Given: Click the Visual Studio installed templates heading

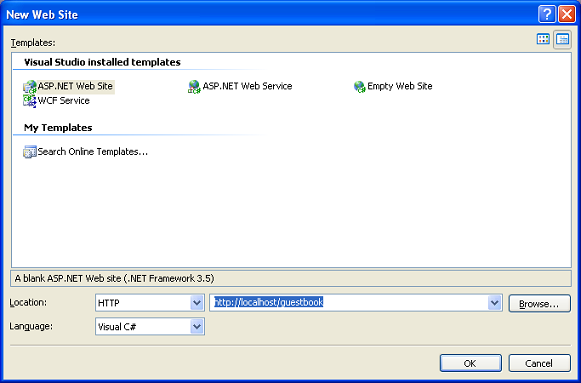Looking at the screenshot, I should [102, 62].
